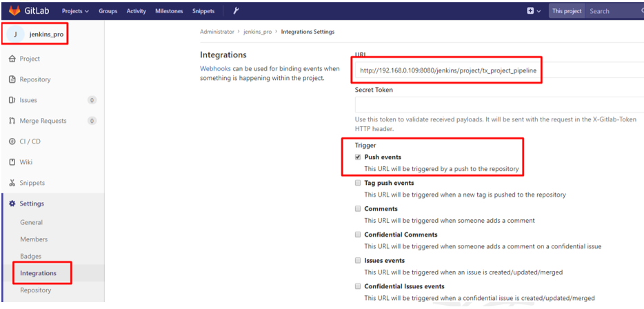
Task: Click jenkins_pro in the breadcrumb
Action: pos(257,32)
